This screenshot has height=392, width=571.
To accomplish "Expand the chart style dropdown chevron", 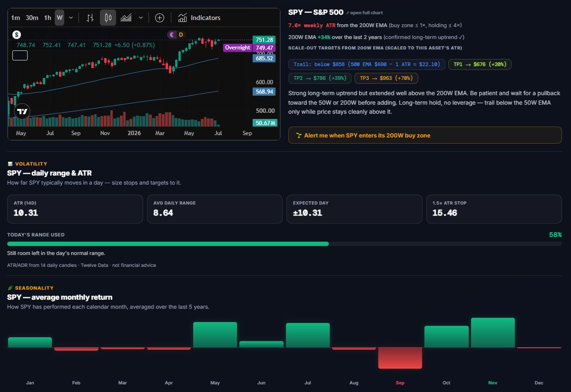I will [140, 18].
